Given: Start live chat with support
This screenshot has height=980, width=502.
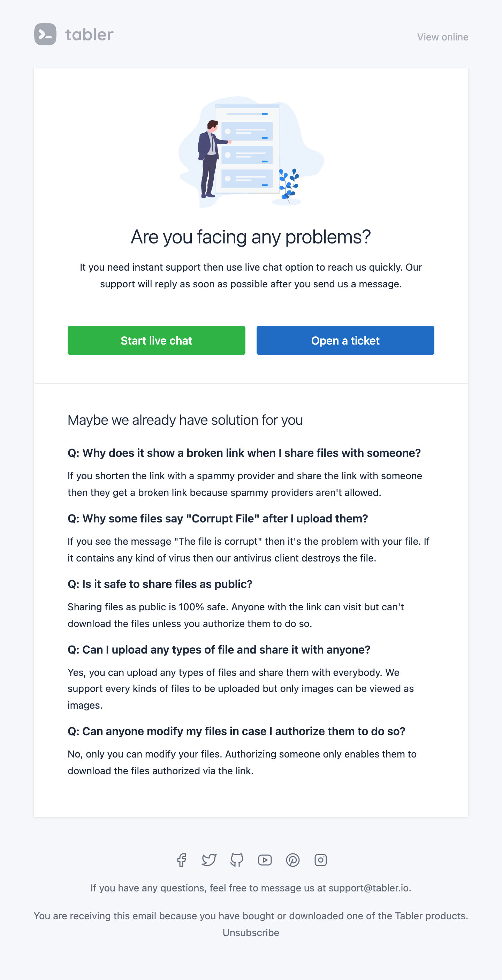Looking at the screenshot, I should [156, 340].
